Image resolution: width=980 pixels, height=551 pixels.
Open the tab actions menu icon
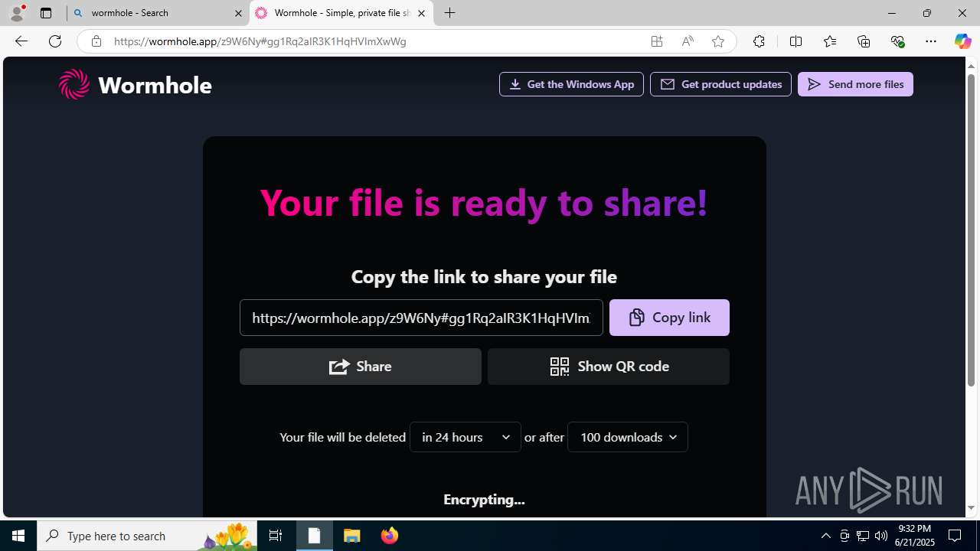46,13
